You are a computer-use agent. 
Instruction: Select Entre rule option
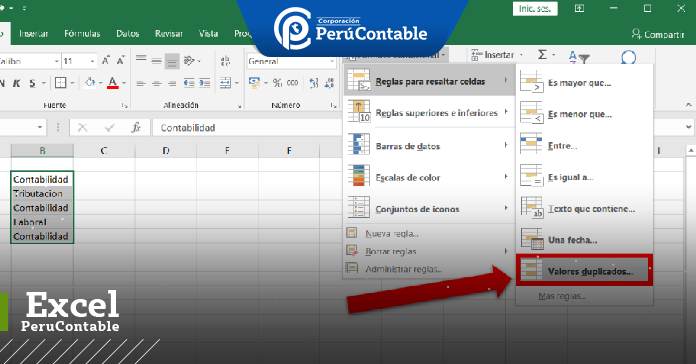584,145
